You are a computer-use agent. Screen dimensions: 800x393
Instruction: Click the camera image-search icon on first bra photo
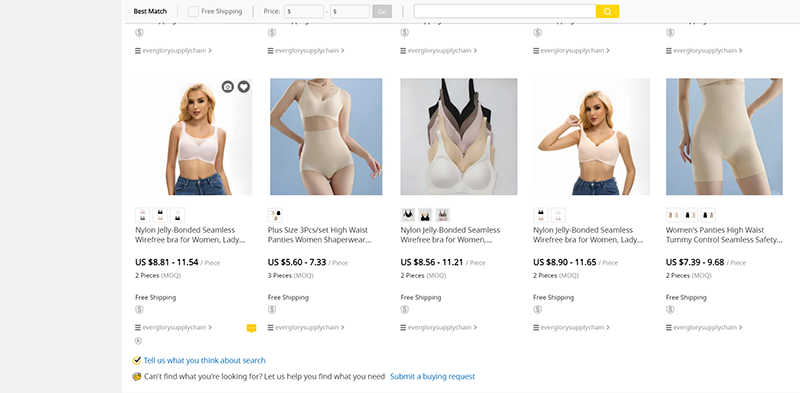coord(228,87)
